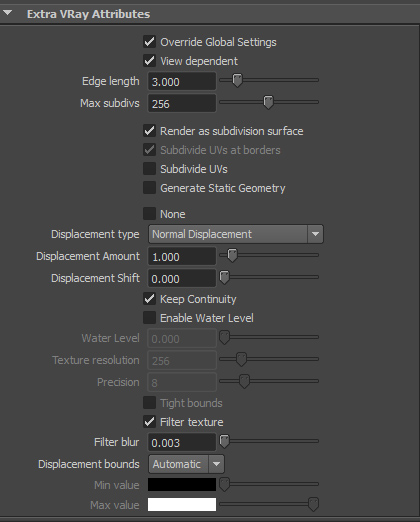Uncheck the Filter texture checkbox

149,422
